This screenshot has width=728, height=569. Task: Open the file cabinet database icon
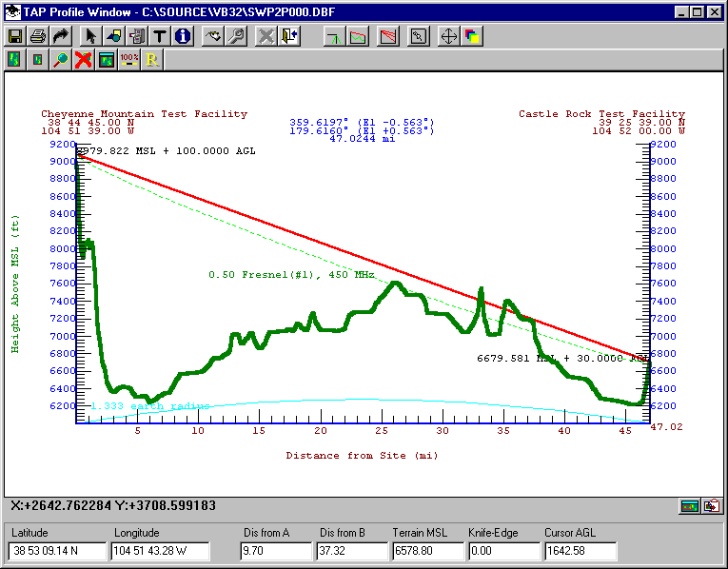pyautogui.click(x=136, y=36)
